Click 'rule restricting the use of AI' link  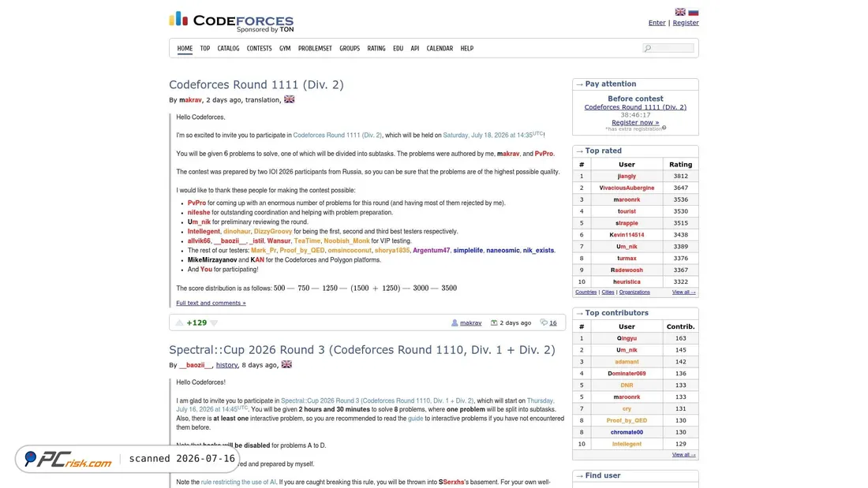point(238,482)
